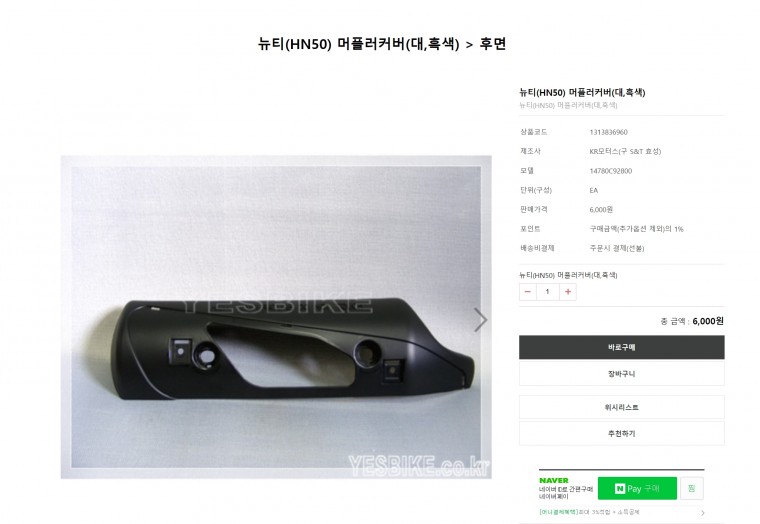Click the manufacturer value KR모터스
Viewport: 760px width, 524px height.
click(625, 151)
